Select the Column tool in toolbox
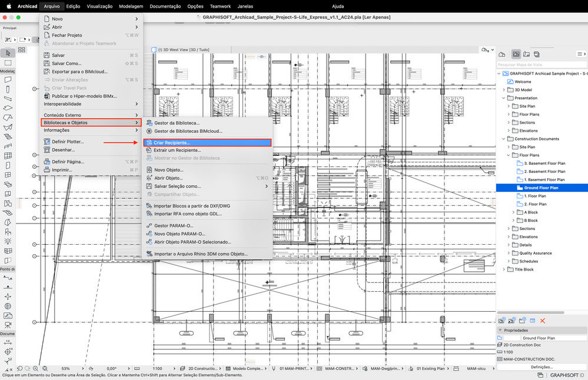Image resolution: width=588 pixels, height=380 pixels. pos(8,89)
